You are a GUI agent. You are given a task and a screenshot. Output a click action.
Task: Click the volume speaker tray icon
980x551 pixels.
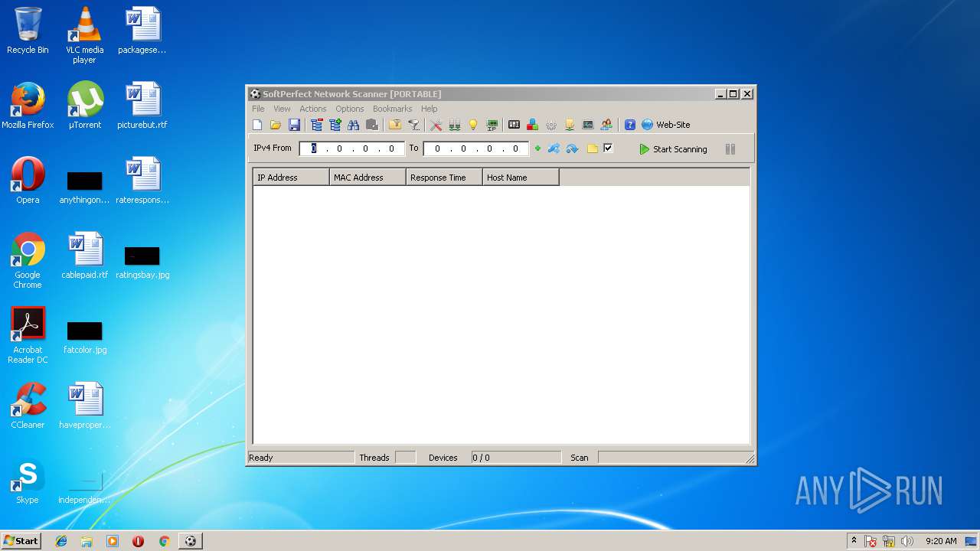[x=907, y=541]
